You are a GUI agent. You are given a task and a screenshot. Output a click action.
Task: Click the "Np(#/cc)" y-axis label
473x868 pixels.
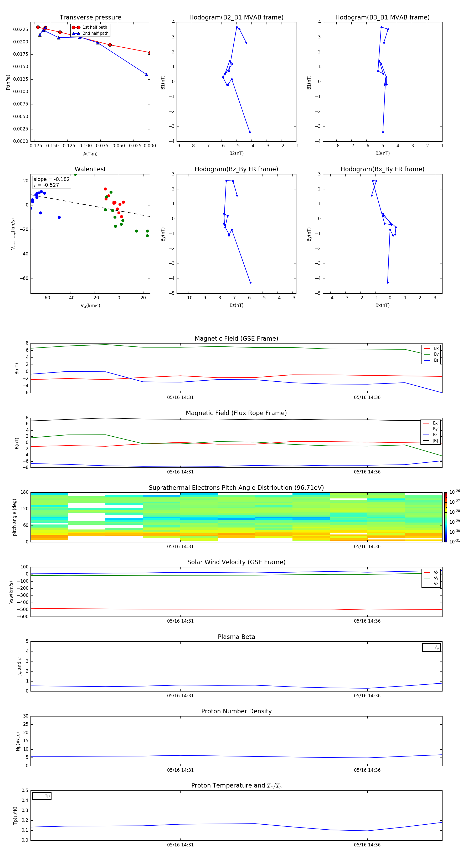click(x=18, y=741)
